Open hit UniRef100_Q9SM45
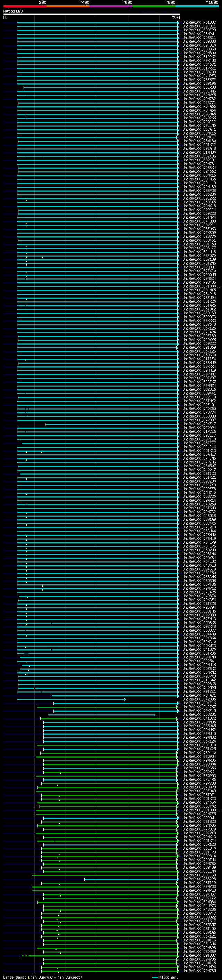 (199, 114)
